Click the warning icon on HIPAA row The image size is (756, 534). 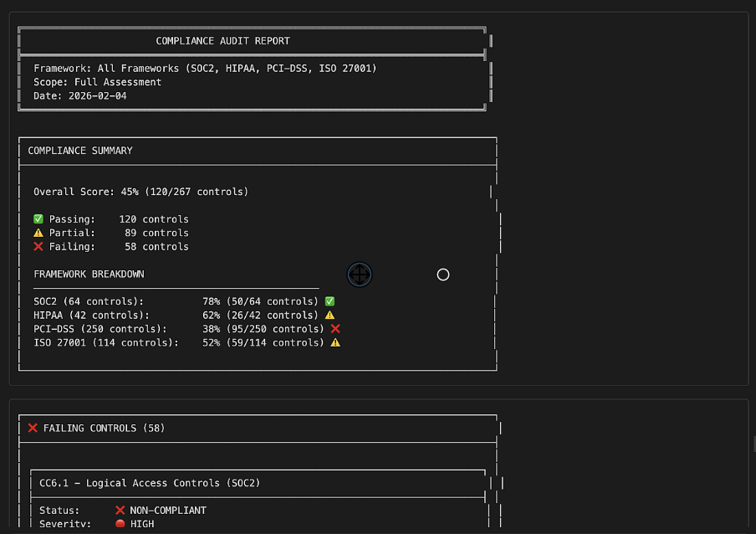point(329,316)
